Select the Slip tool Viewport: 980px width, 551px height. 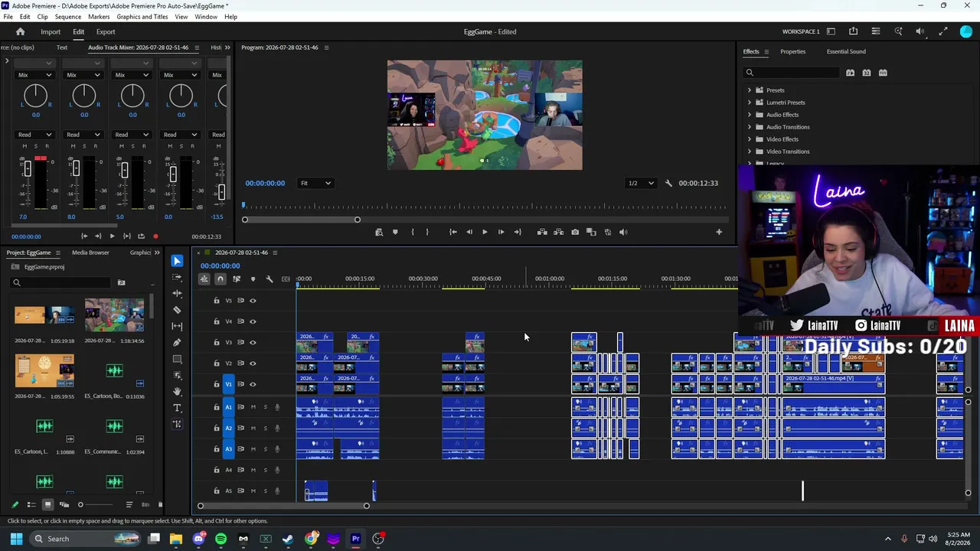(x=178, y=327)
